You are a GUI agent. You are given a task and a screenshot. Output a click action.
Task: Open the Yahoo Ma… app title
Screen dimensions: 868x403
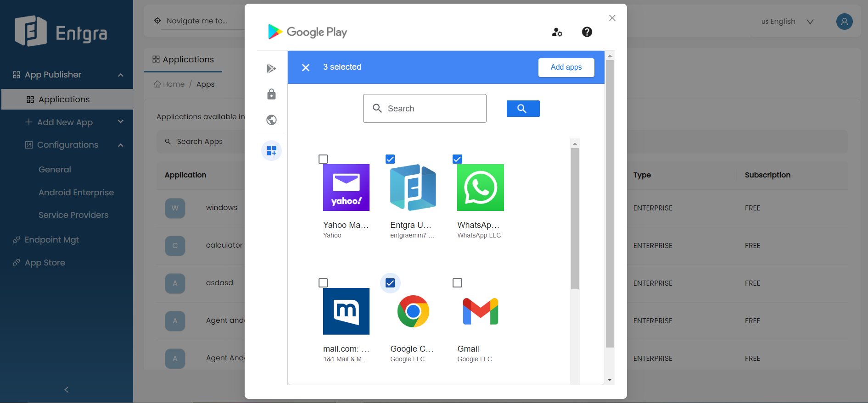[x=346, y=225]
